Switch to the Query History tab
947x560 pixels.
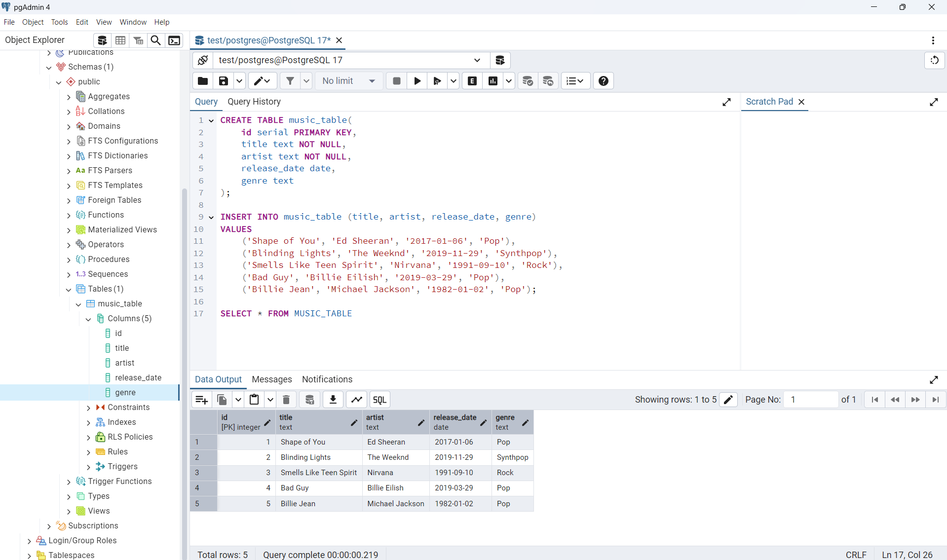(x=254, y=102)
